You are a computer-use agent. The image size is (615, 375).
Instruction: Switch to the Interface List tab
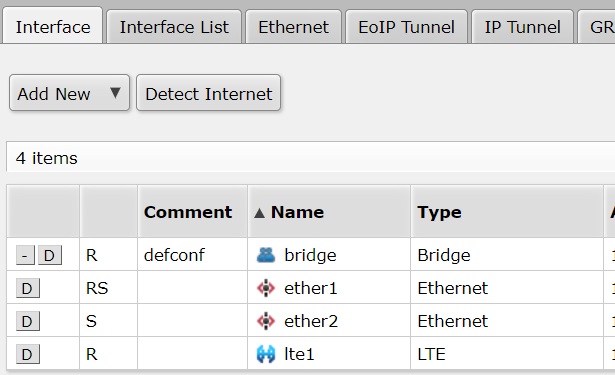174,27
